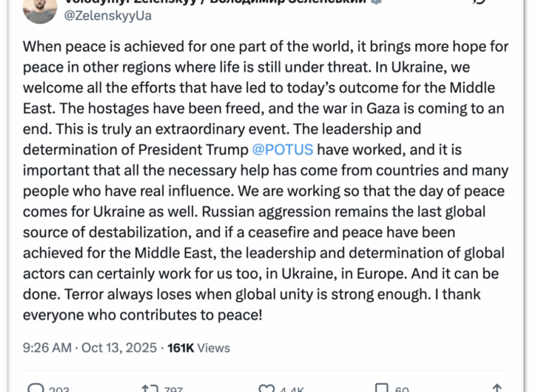Click the reply speech bubble icon
The height and width of the screenshot is (392, 533).
(35, 388)
